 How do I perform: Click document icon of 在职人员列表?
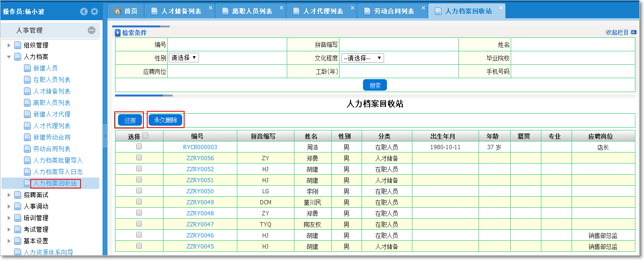(27, 80)
